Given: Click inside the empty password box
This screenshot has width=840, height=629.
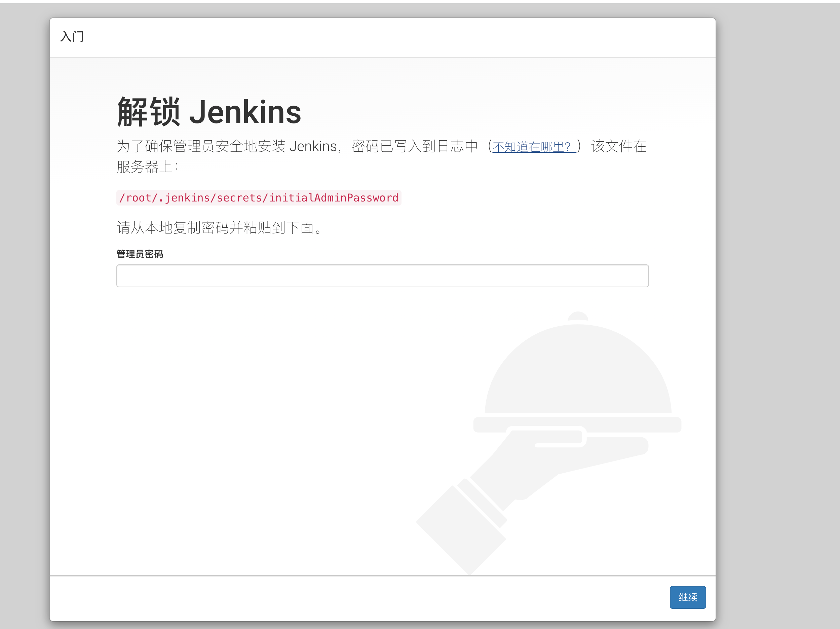Looking at the screenshot, I should click(x=382, y=275).
